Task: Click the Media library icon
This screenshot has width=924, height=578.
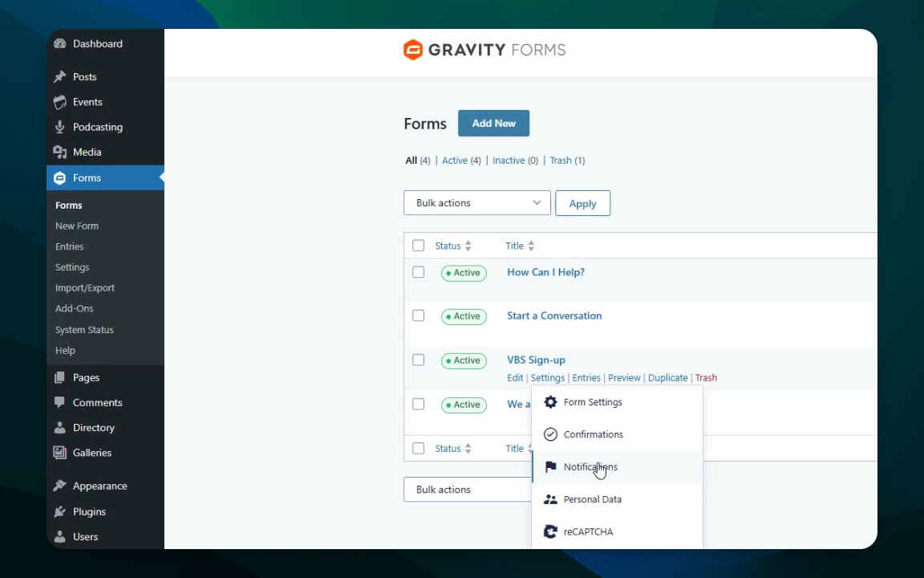Action: tap(59, 153)
